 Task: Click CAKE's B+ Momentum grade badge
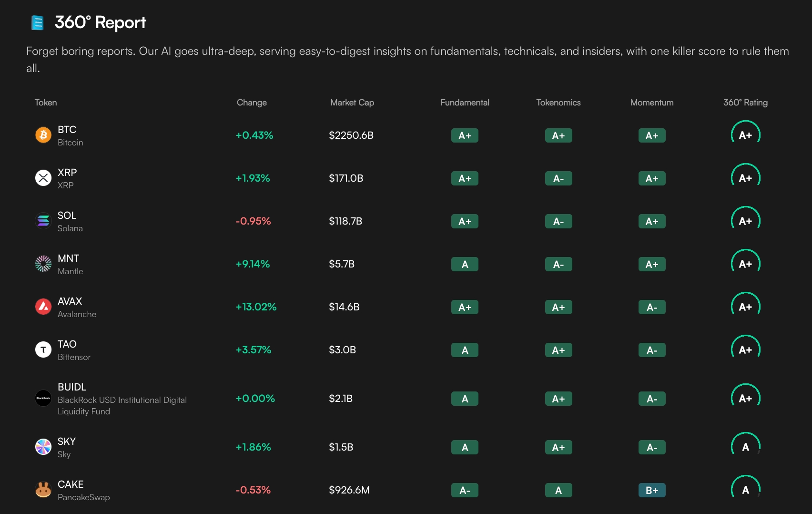pyautogui.click(x=651, y=490)
